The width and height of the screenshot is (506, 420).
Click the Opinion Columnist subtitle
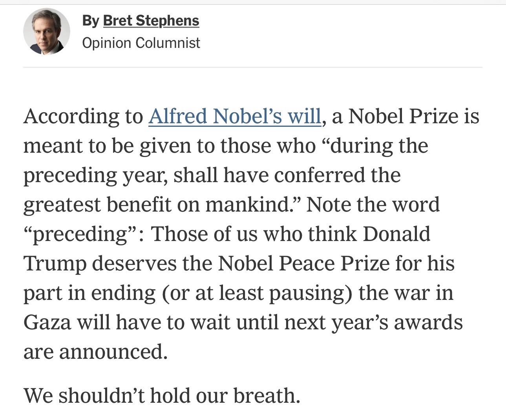click(141, 43)
